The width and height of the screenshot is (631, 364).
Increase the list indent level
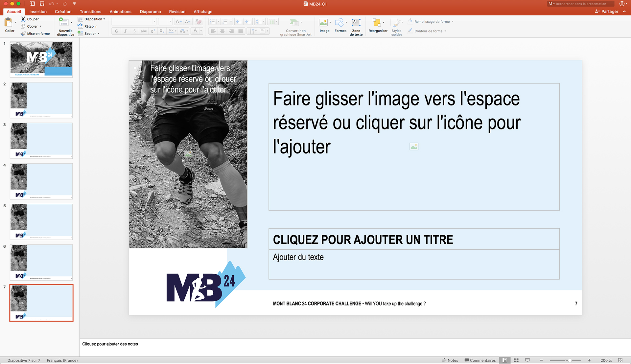click(x=248, y=22)
